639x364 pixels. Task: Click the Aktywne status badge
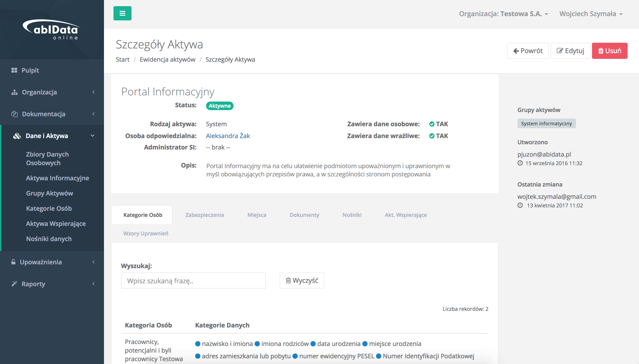(x=220, y=106)
